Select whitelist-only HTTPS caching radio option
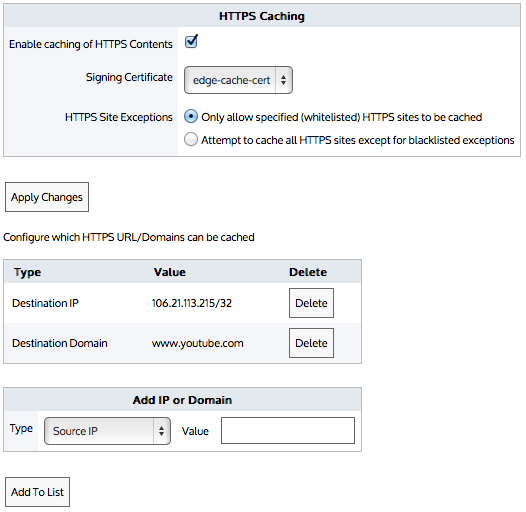Image resolution: width=526 pixels, height=512 pixels. tap(191, 117)
